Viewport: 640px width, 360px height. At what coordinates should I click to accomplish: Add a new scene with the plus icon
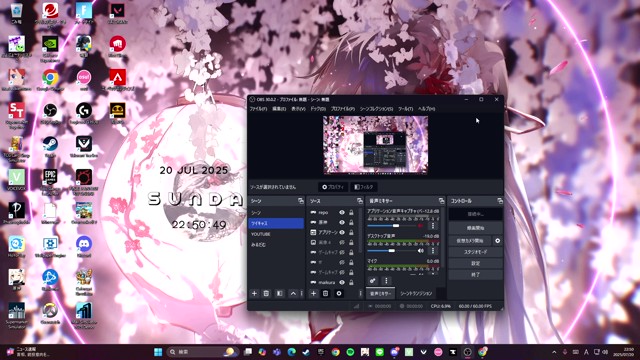pyautogui.click(x=254, y=293)
